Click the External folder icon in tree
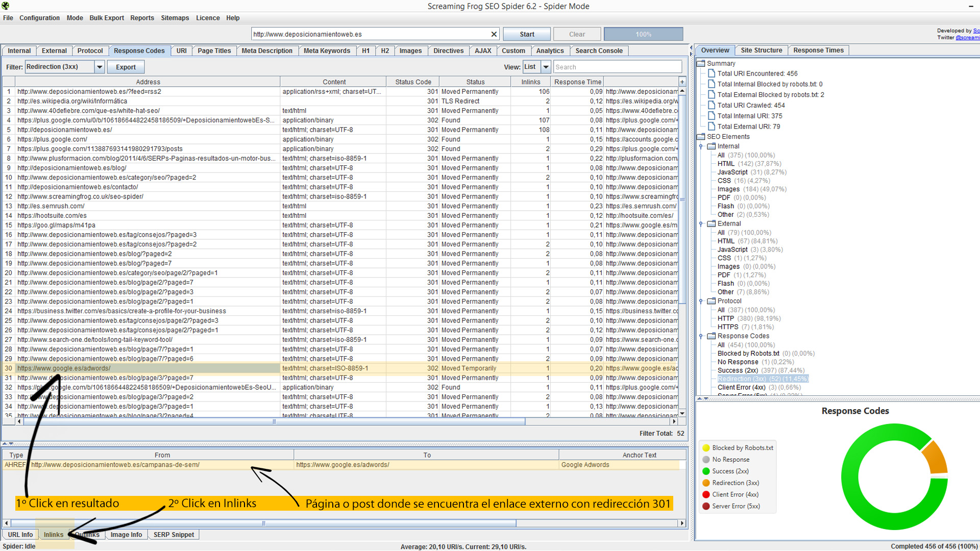The height and width of the screenshot is (551, 980). coord(711,223)
